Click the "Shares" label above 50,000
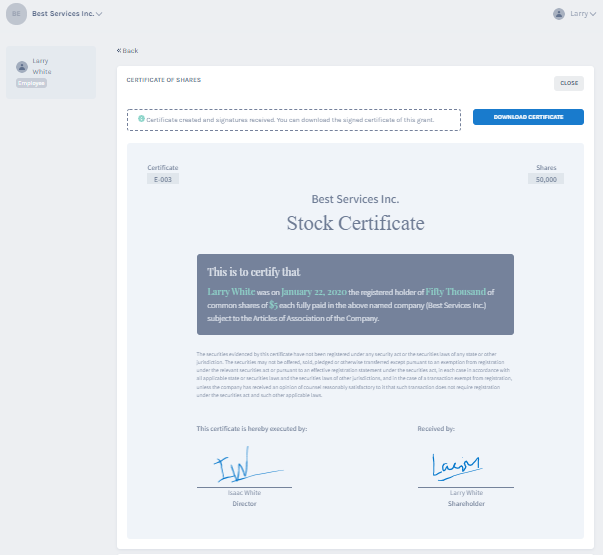 pyautogui.click(x=546, y=168)
